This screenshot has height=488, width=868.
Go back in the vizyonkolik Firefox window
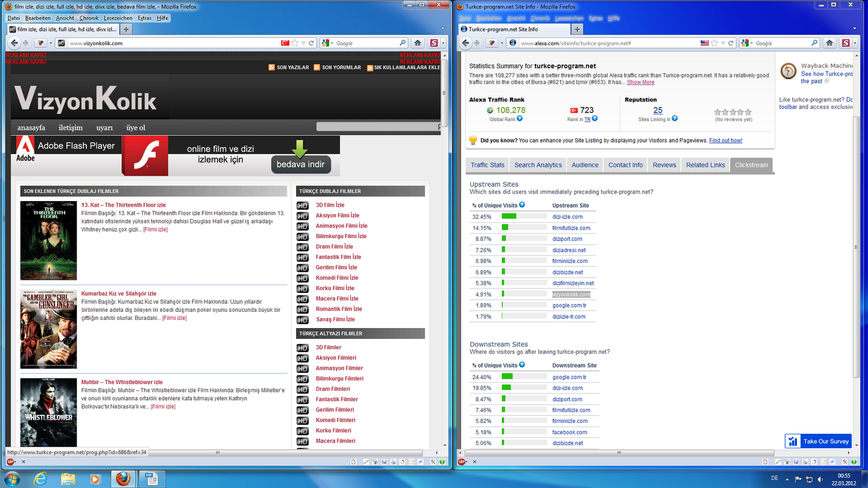point(15,43)
